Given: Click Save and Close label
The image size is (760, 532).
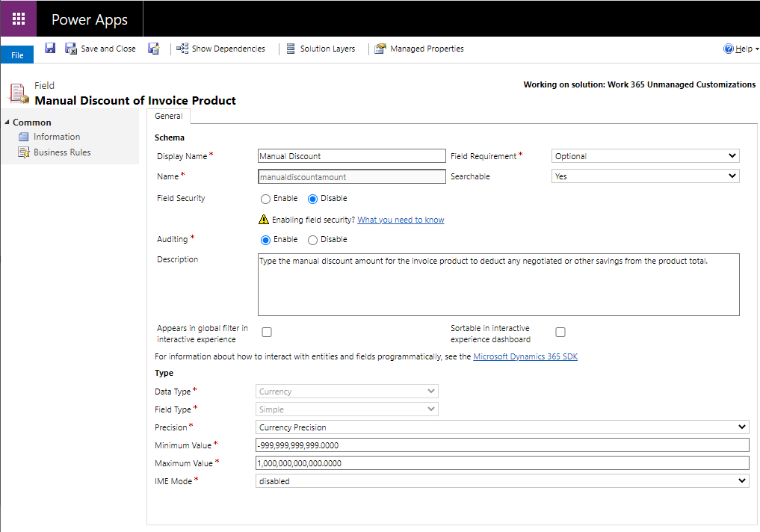Looking at the screenshot, I should 108,49.
